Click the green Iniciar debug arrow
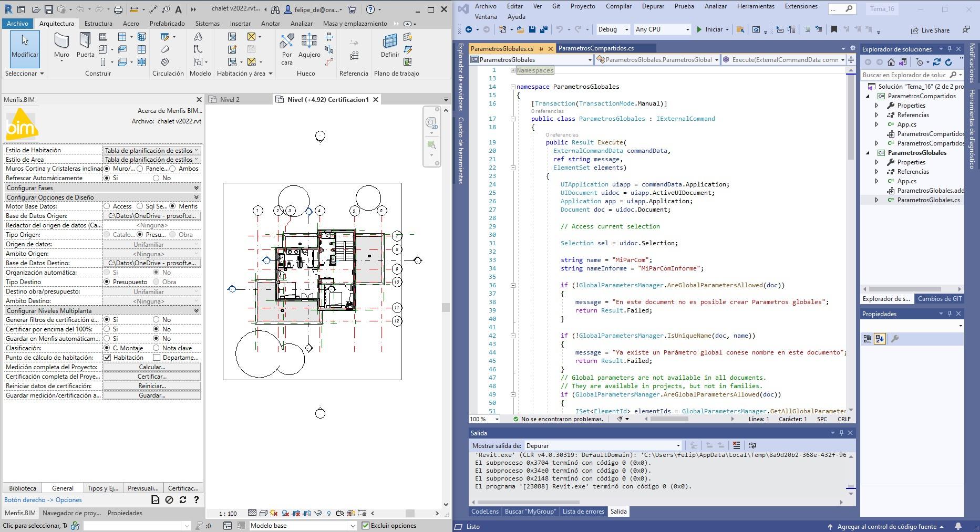Image resolution: width=980 pixels, height=532 pixels. [699, 29]
